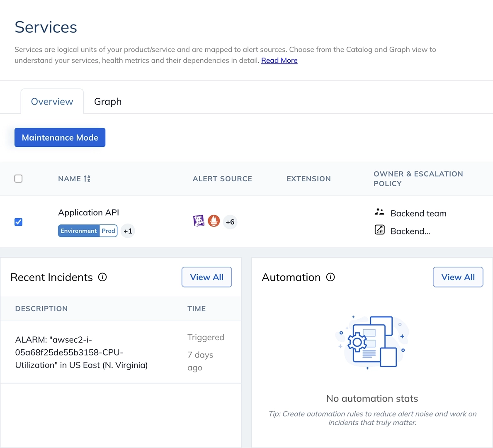This screenshot has height=448, width=493.
Task: Click the Backend team owner icon
Action: coord(379,212)
